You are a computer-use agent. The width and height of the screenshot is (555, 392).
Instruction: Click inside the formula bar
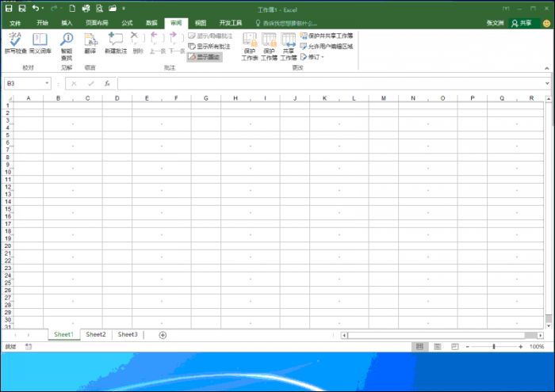tap(331, 83)
